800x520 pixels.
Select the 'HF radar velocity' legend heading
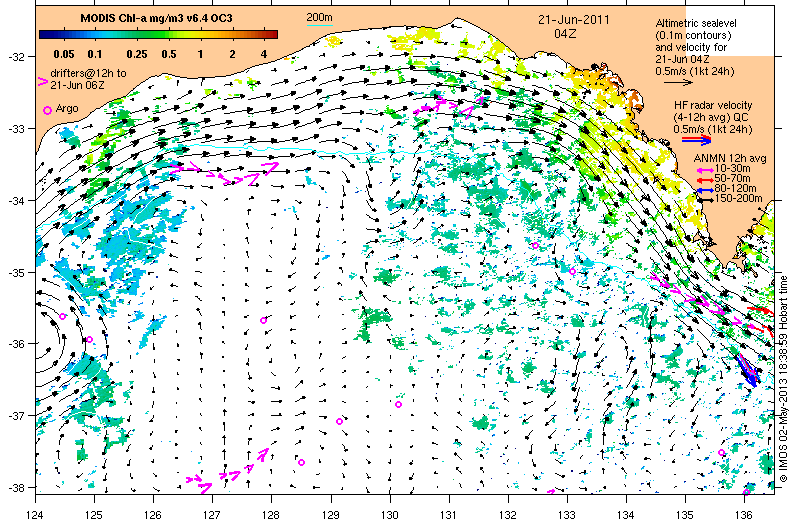[713, 105]
